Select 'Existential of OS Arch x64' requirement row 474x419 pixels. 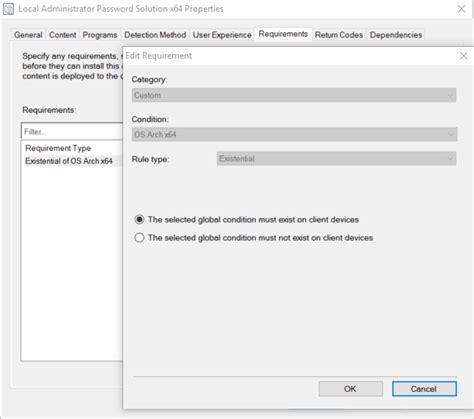coord(72,161)
